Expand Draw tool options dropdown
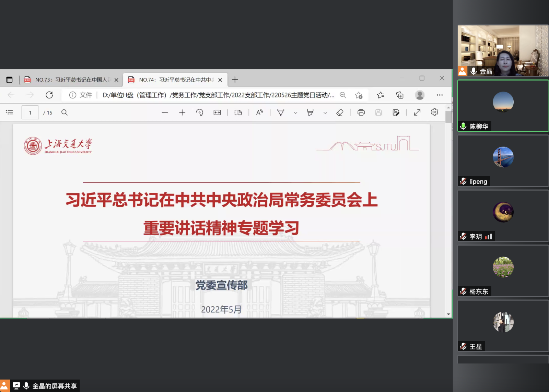Screen dimensions: 549x392 click(295, 112)
